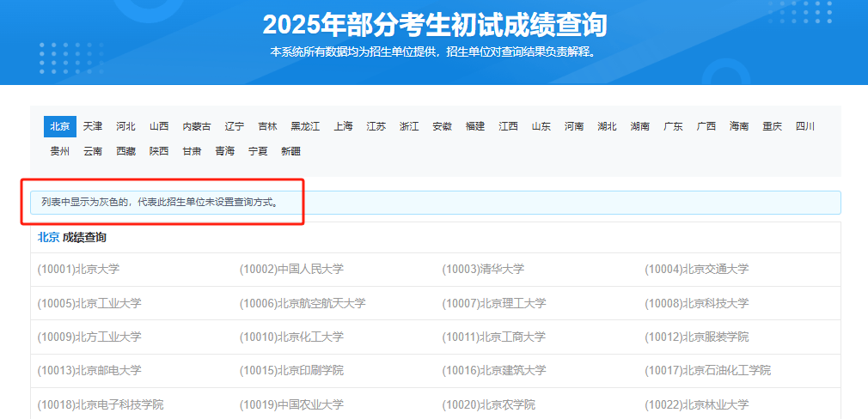Open the (10011)北京工商大学 entry
The image size is (868, 419).
pyautogui.click(x=494, y=337)
